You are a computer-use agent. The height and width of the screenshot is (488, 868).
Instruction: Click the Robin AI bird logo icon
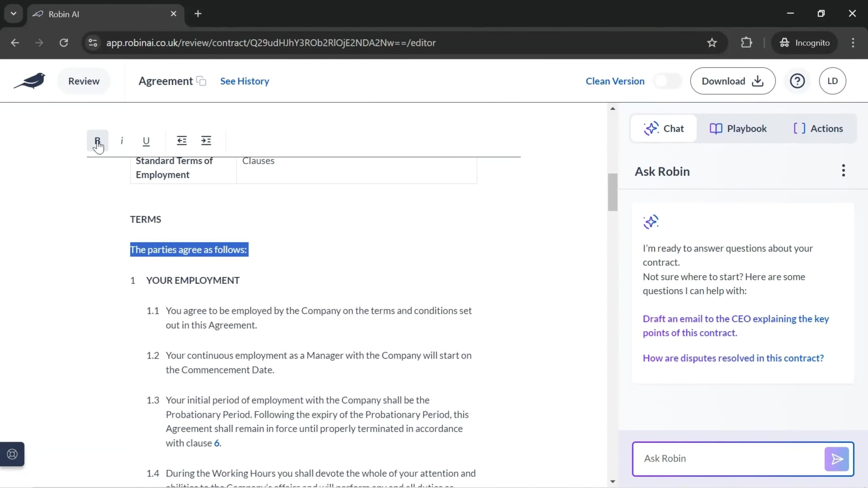tap(30, 80)
